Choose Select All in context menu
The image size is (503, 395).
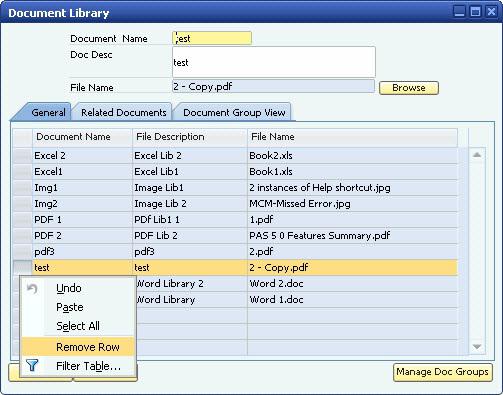(x=78, y=326)
